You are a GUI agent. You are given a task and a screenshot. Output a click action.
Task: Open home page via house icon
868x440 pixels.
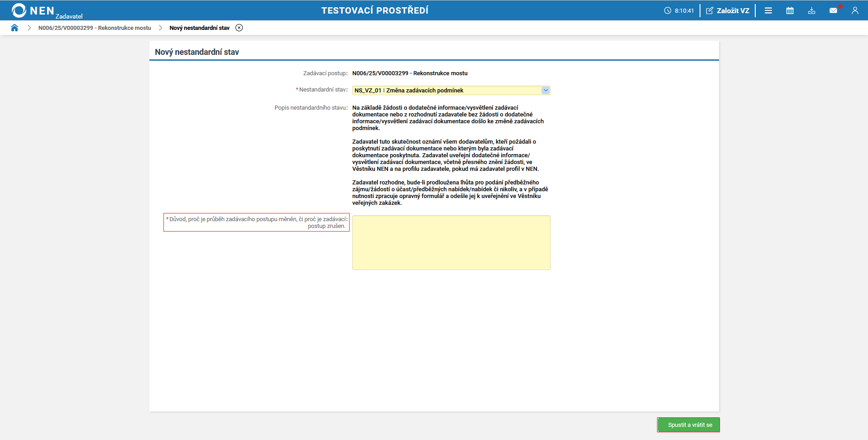14,28
